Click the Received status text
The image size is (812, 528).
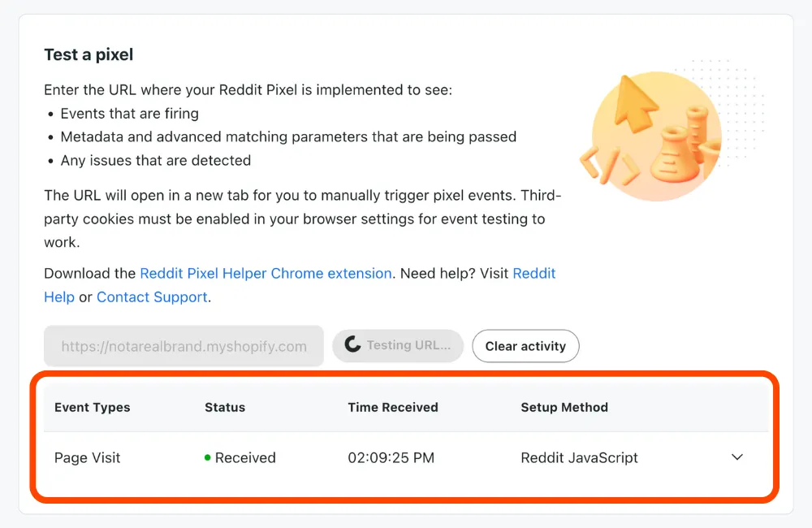245,457
